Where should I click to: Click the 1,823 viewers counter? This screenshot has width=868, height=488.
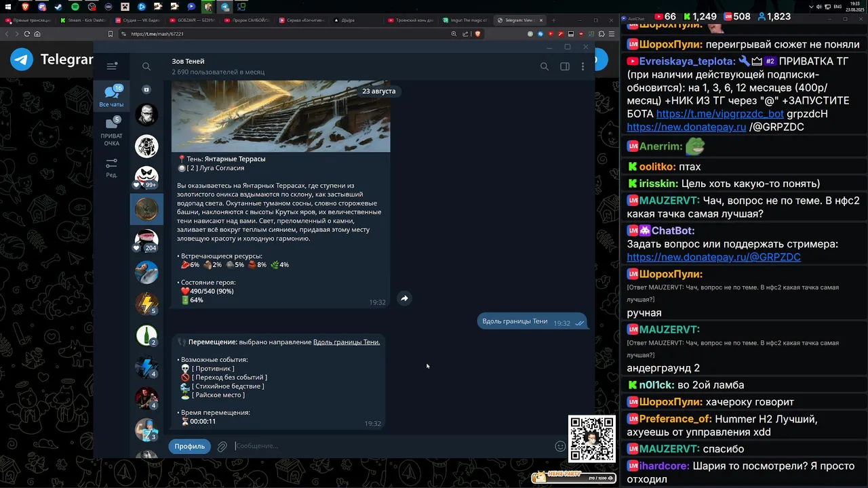coord(774,16)
